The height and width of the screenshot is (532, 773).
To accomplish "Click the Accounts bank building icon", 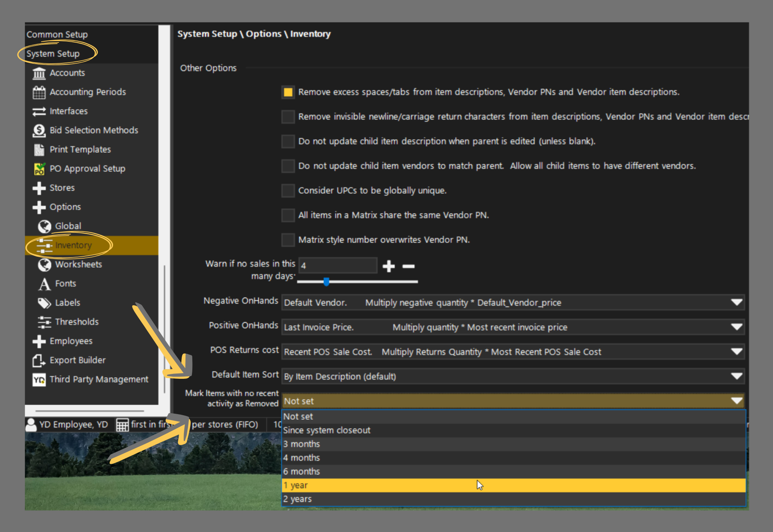I will [x=39, y=73].
